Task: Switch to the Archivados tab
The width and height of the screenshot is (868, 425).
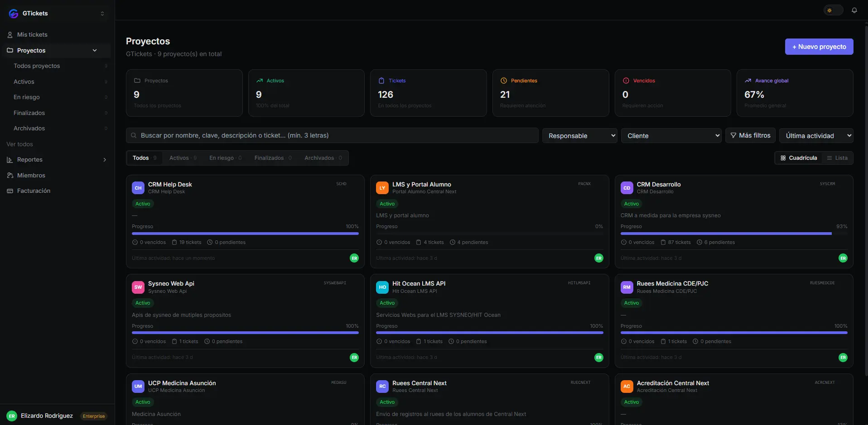Action: [x=323, y=158]
